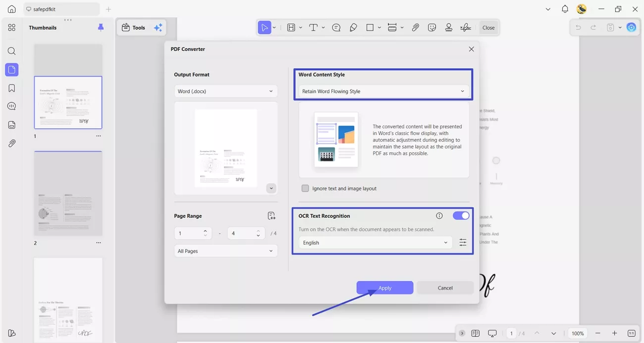
Task: Open the Retain Word Flowing Style dropdown
Action: point(384,91)
